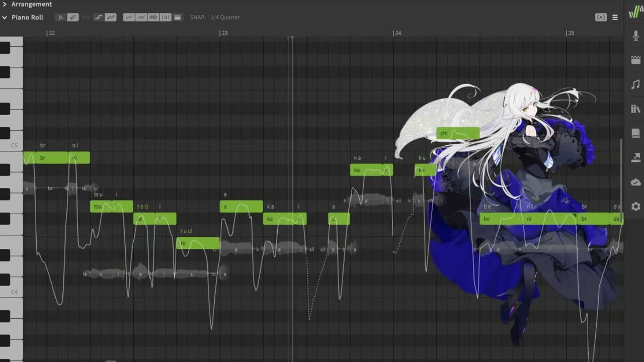Toggle note view mode button
The height and width of the screenshot is (362, 644).
point(98,17)
